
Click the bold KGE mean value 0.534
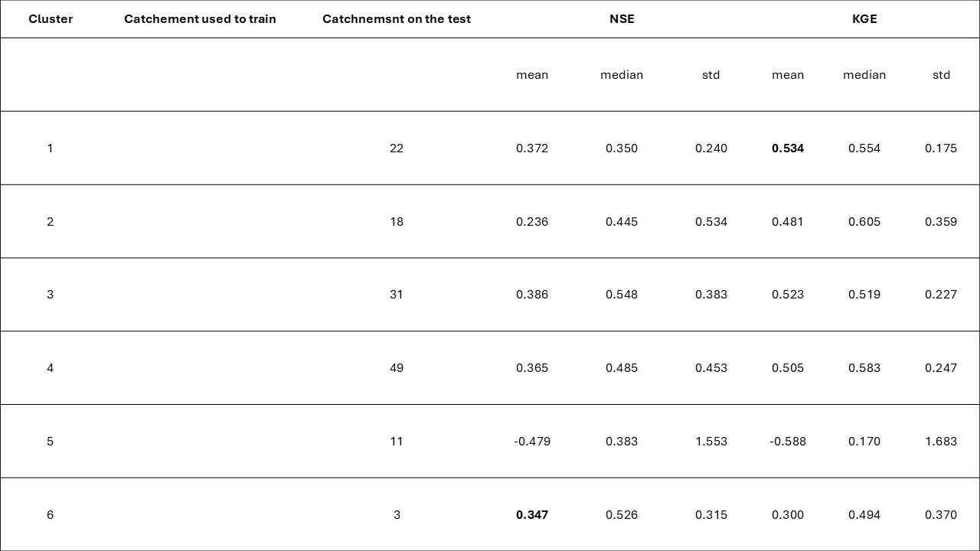point(788,148)
